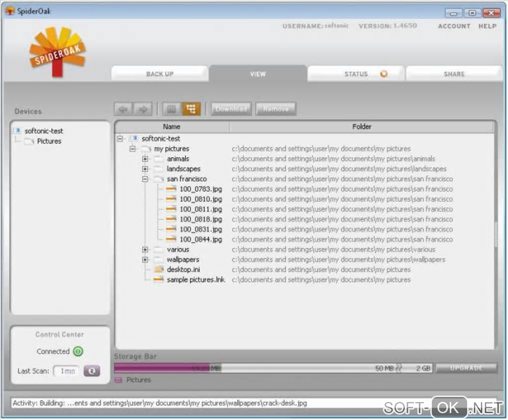This screenshot has height=420, width=508.
Task: Select desktop.ini file name
Action: click(x=183, y=269)
